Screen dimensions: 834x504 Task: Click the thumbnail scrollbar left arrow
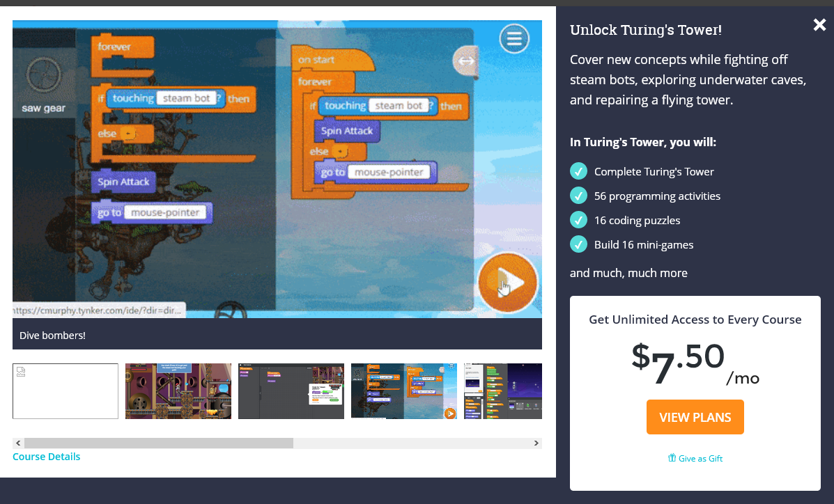tap(18, 443)
